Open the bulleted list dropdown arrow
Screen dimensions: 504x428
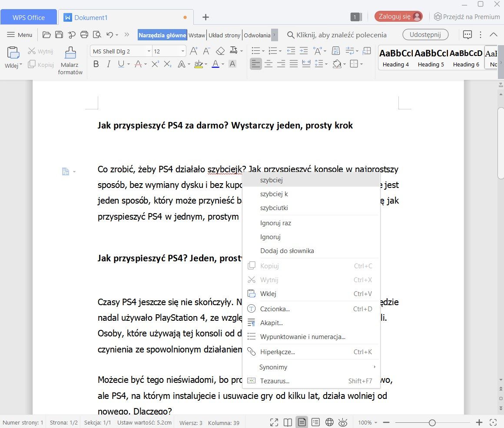(263, 51)
